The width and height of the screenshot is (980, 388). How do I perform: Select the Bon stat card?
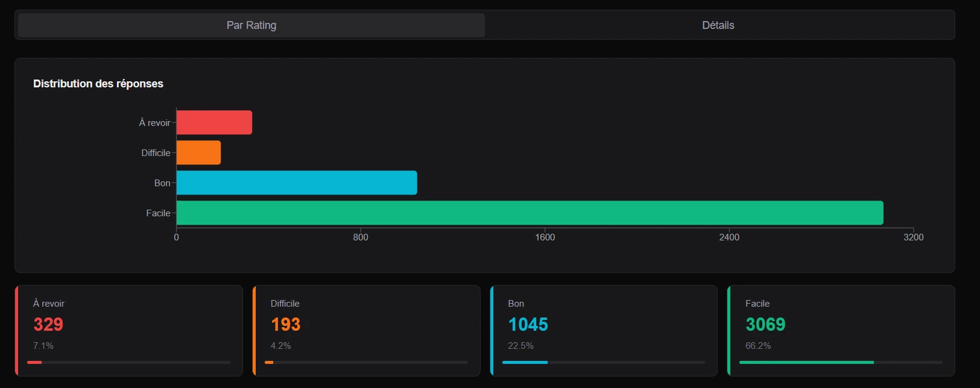pos(604,330)
